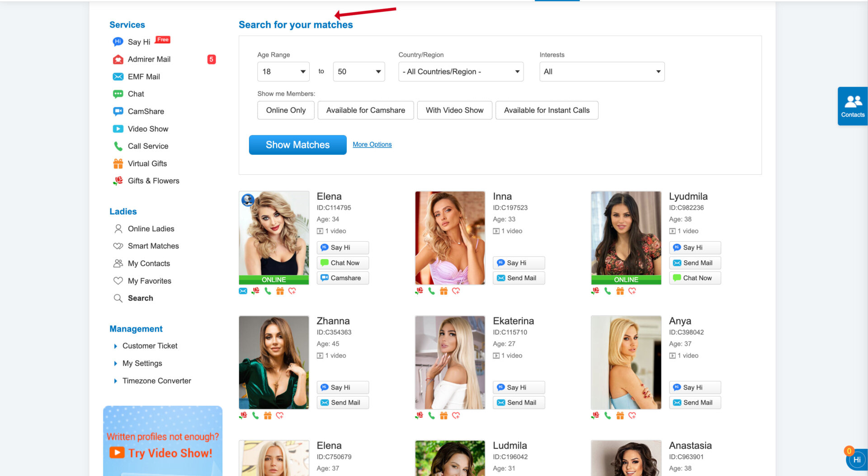Image resolution: width=868 pixels, height=476 pixels.
Task: Open the gift icon under Inna's profile
Action: coord(443,291)
